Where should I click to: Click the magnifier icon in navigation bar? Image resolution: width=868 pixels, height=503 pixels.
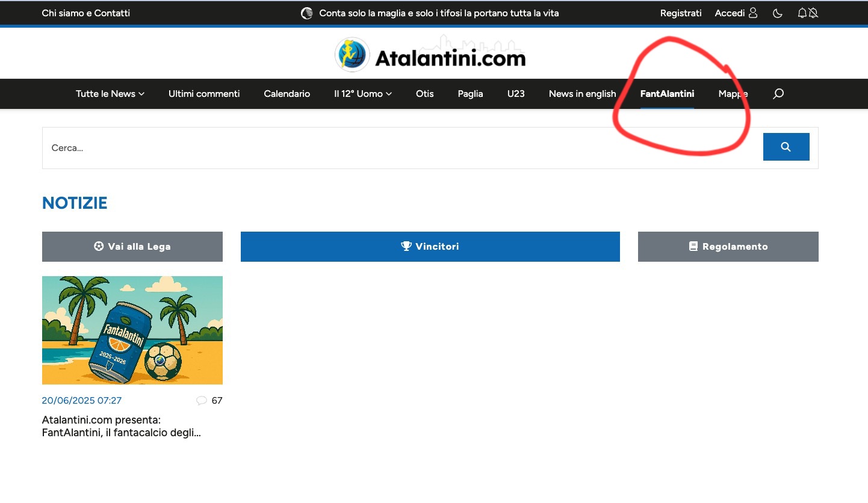778,94
